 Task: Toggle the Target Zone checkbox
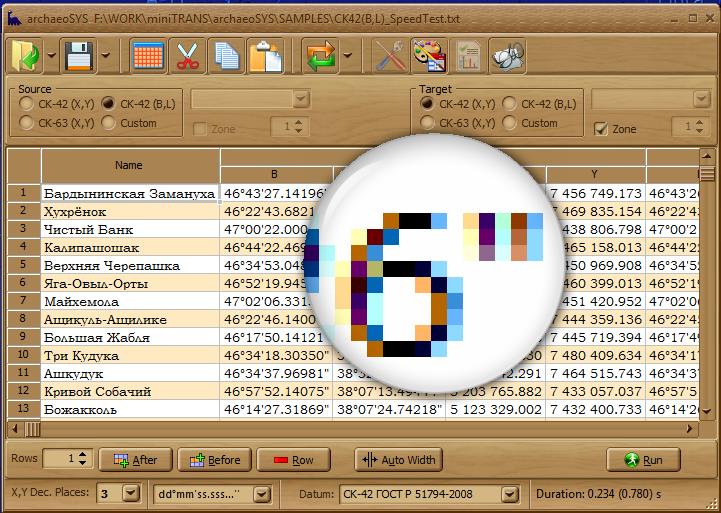tap(601, 129)
